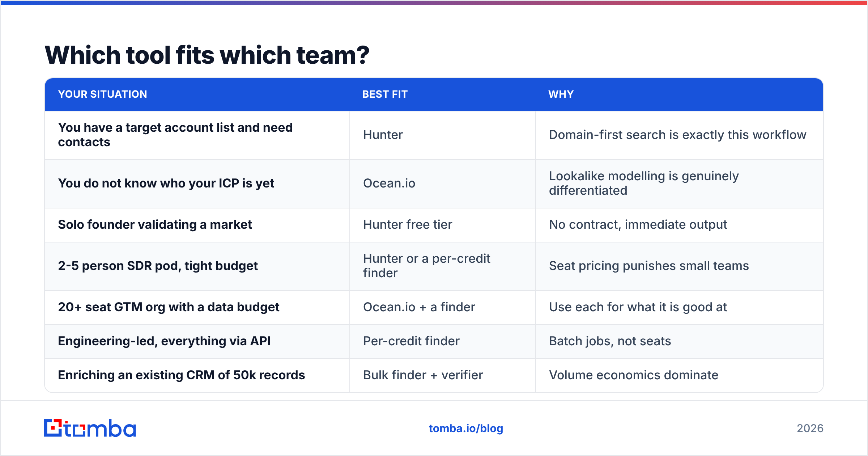Click 'Engineering-led, everything via API'

pos(164,341)
